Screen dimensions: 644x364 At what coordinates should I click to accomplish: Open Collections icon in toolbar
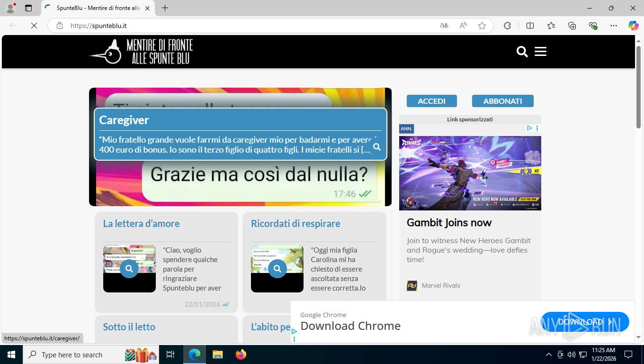pos(572,26)
